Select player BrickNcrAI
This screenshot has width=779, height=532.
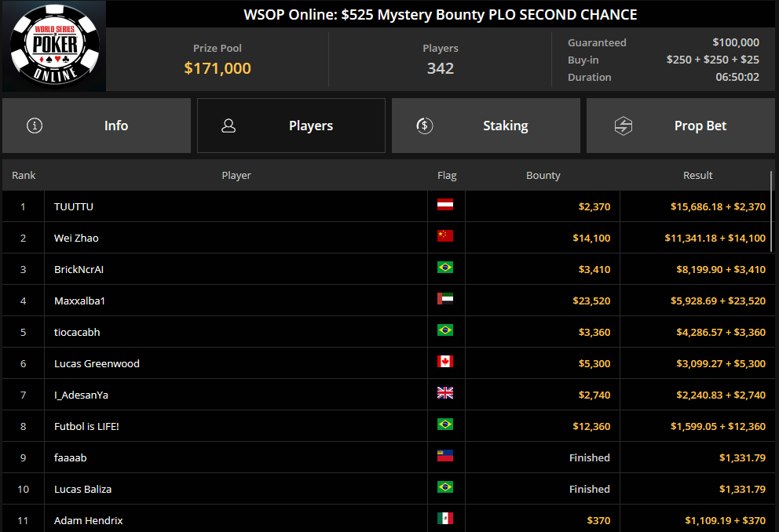pyautogui.click(x=79, y=269)
